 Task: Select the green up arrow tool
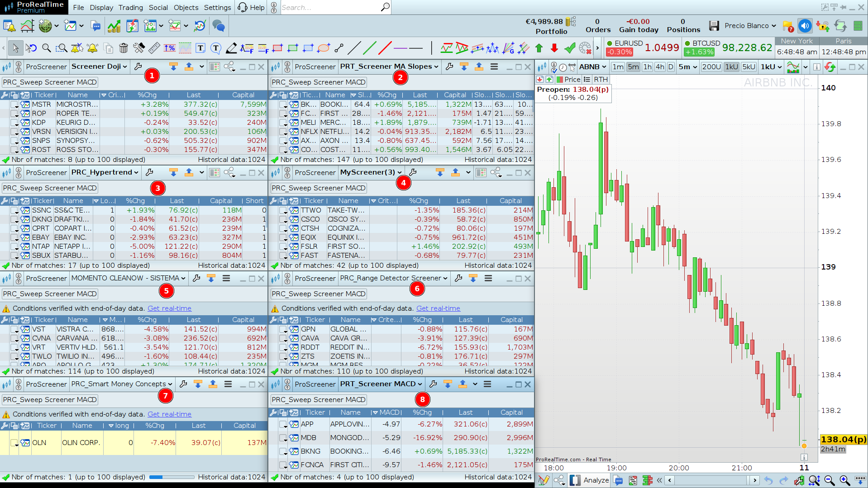point(539,48)
